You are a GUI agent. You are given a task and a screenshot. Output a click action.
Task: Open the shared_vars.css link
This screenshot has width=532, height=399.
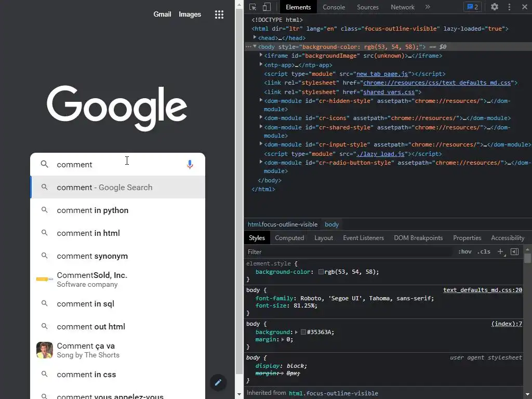tap(389, 92)
